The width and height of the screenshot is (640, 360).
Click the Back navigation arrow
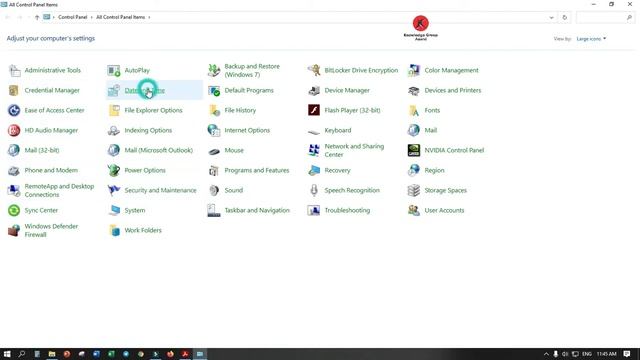[x=8, y=17]
